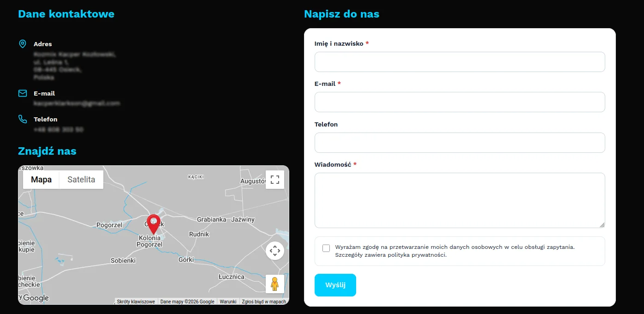Viewport: 644px width, 314px height.
Task: Click the location pin icon beside Adres
Action: [x=22, y=44]
